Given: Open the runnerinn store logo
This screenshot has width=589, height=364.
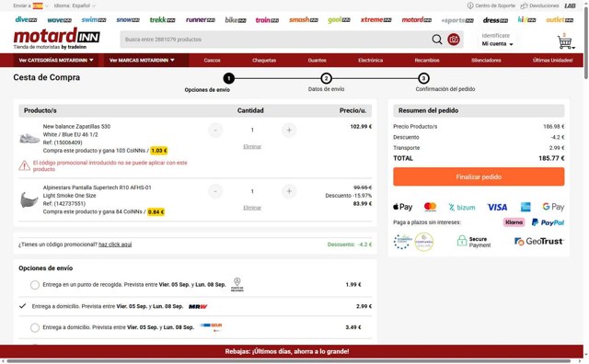Looking at the screenshot, I should click(x=201, y=19).
